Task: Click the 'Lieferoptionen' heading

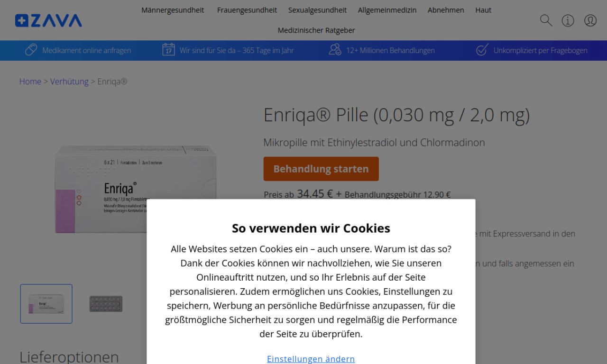Action: tap(69, 356)
